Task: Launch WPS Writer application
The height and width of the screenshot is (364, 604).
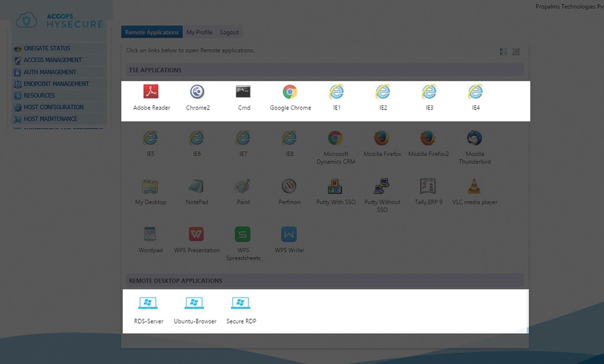Action: [289, 234]
